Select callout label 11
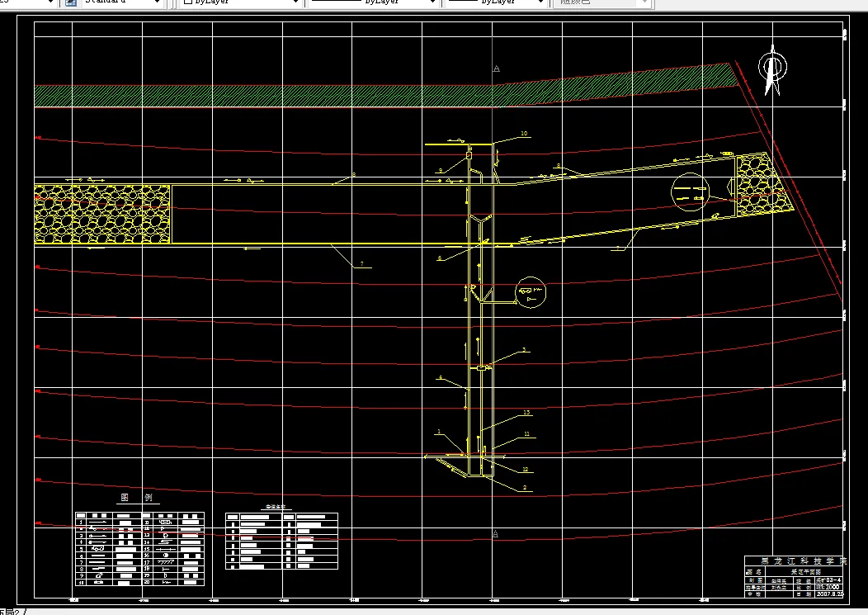The height and width of the screenshot is (615, 868). [x=526, y=434]
